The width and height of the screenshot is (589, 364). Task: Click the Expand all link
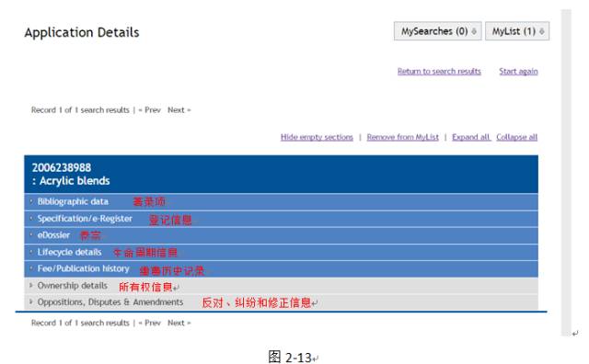(x=471, y=137)
